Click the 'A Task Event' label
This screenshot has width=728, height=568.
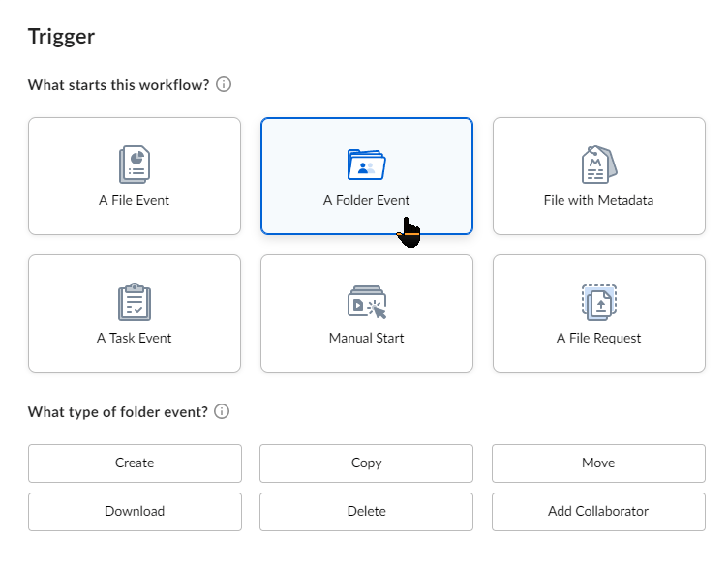[x=135, y=338]
